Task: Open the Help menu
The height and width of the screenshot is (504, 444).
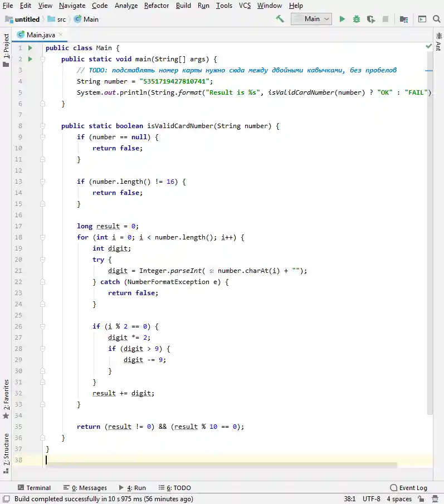Action: click(296, 6)
